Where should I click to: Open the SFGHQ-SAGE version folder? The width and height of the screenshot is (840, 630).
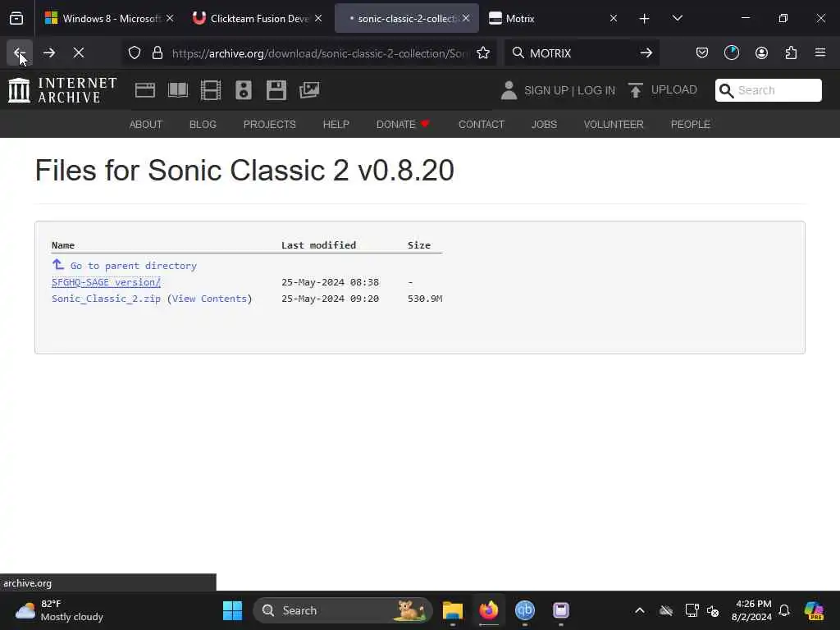106,282
